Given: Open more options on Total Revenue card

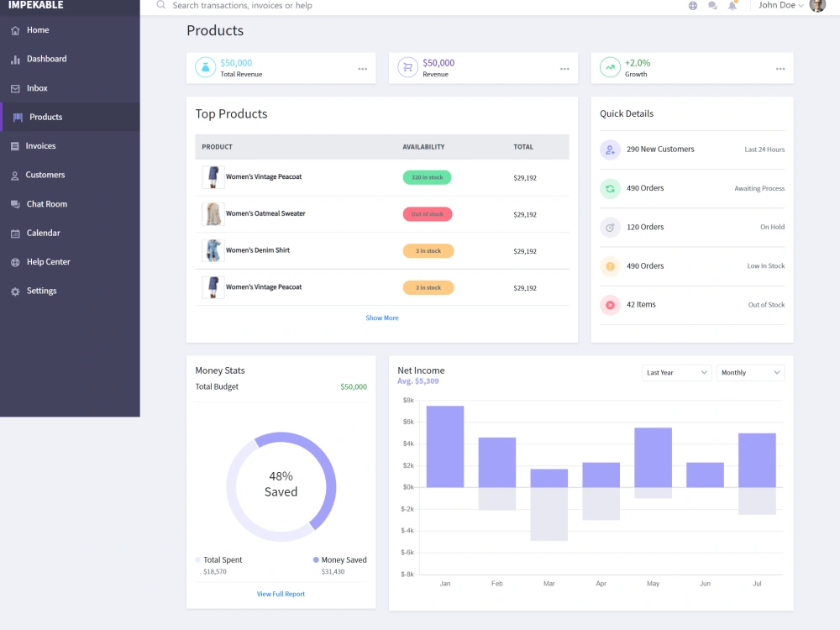Looking at the screenshot, I should click(363, 69).
